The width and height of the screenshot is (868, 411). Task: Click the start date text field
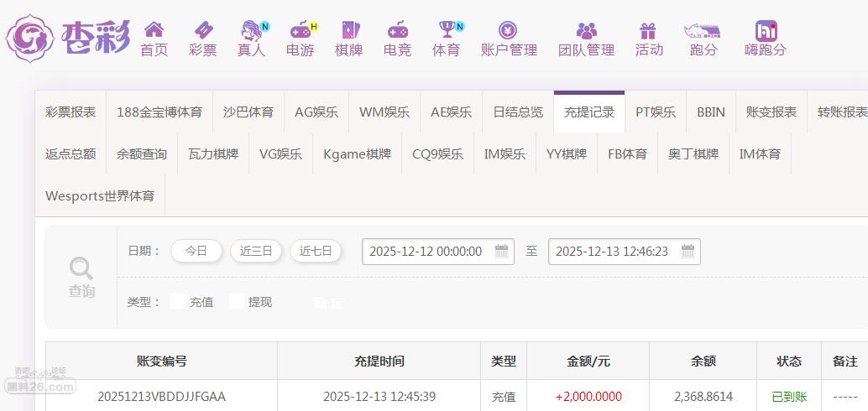click(x=426, y=252)
